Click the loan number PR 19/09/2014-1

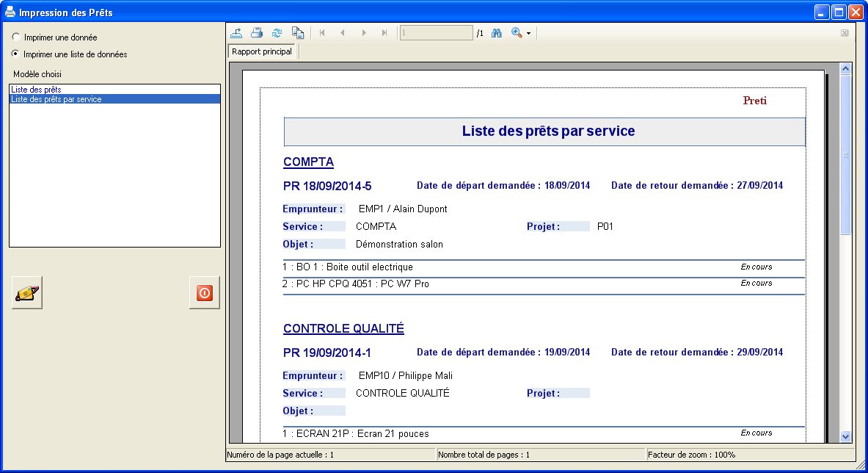tap(327, 353)
